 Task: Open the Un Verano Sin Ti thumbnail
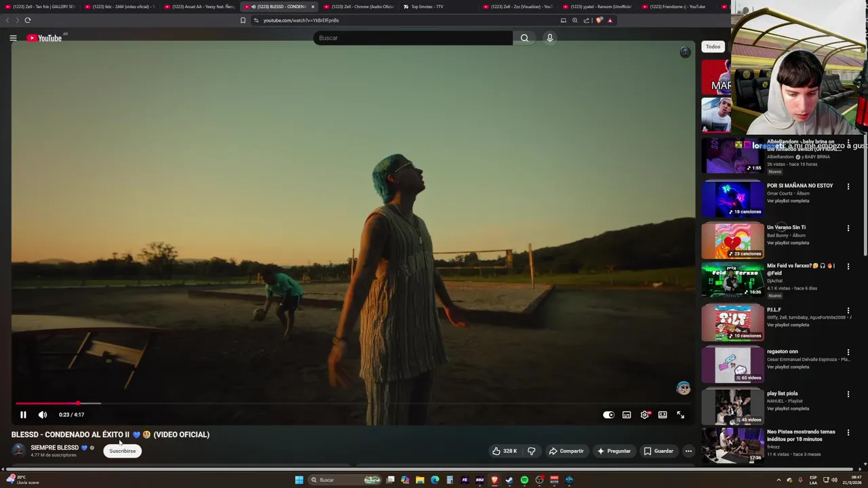coord(732,240)
